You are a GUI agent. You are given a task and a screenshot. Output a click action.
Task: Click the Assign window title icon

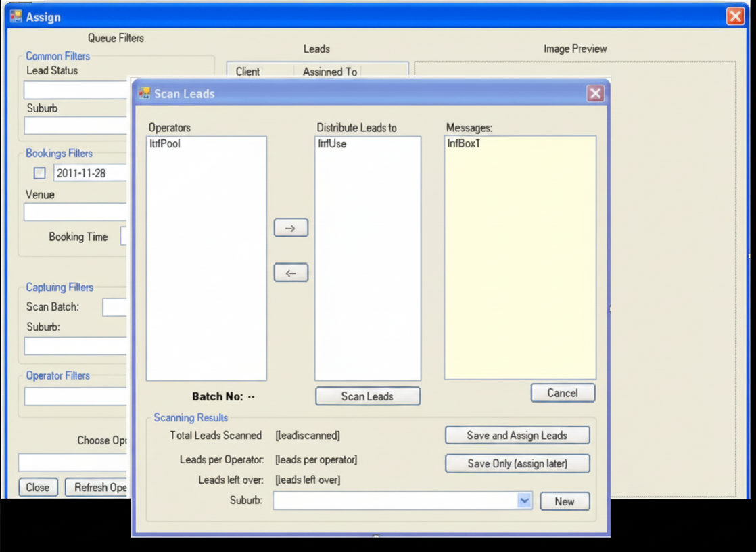coord(16,16)
